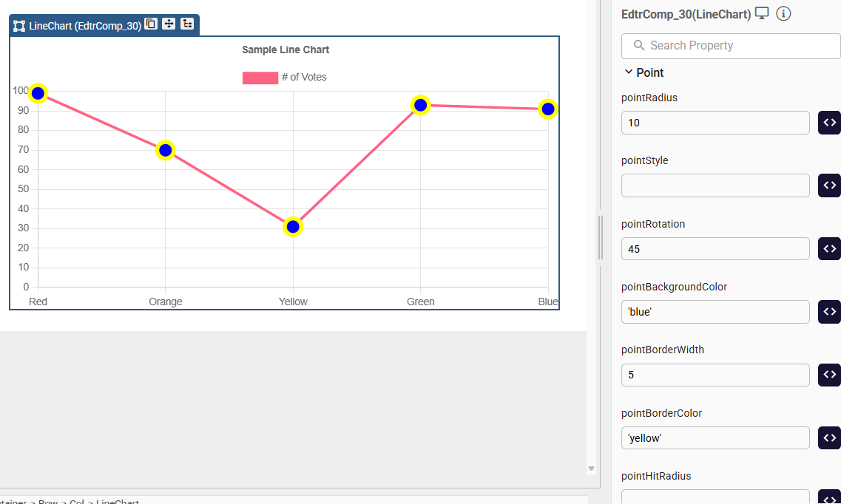
Task: Toggle code binding for pointBackgroundColor
Action: [x=829, y=312]
